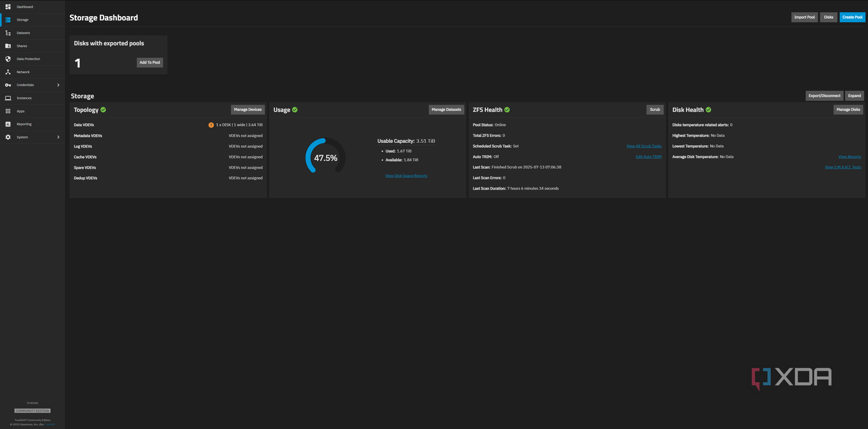Open the Dashboard icon in the sidebar

click(x=8, y=7)
